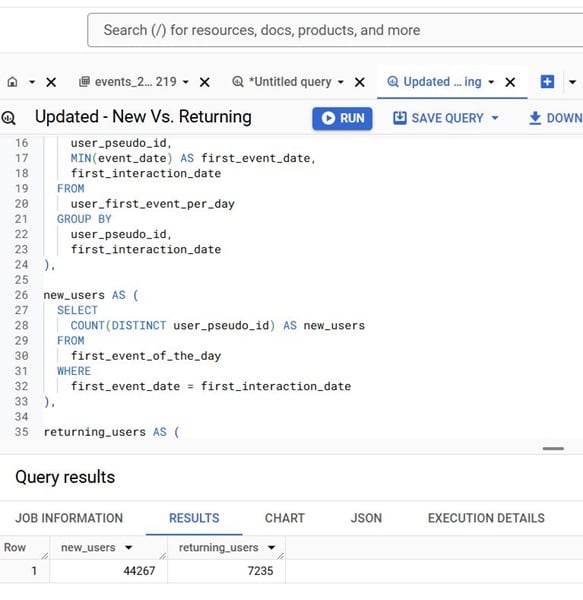
Task: Expand the SAVE QUERY dropdown arrow
Action: [495, 118]
